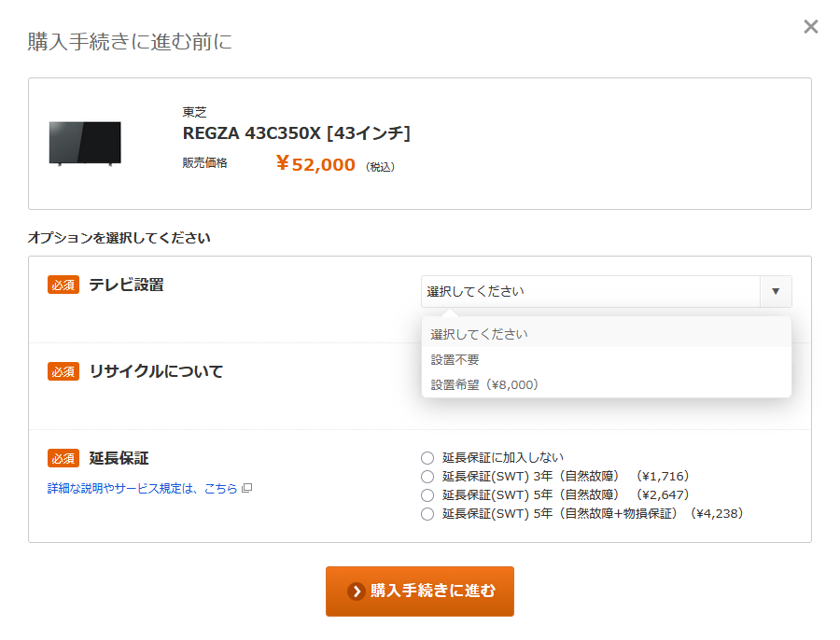Click the 必須 badge beside リサイクルについて

click(63, 371)
